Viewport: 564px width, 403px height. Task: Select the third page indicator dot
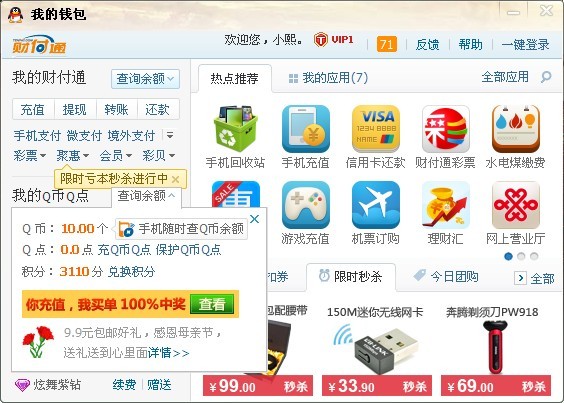(534, 256)
